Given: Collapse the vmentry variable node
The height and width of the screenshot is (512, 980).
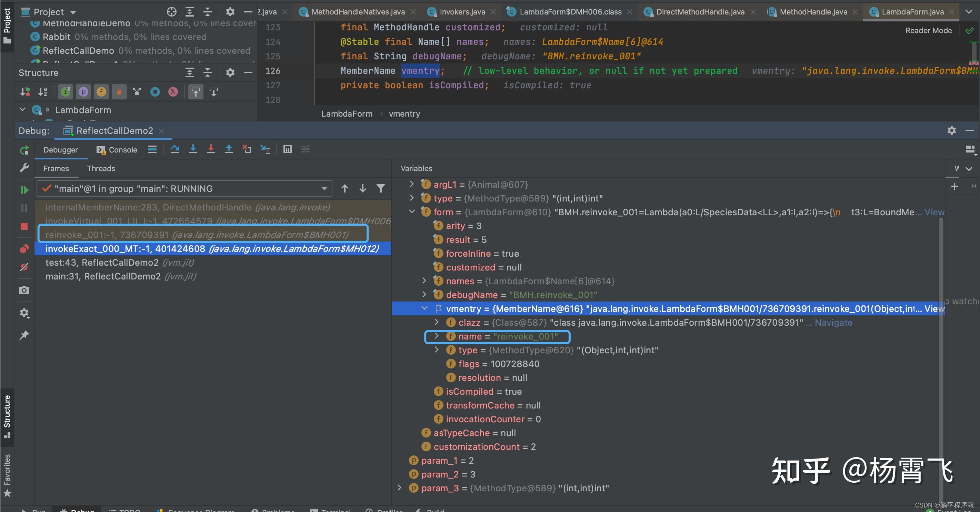Looking at the screenshot, I should [424, 309].
